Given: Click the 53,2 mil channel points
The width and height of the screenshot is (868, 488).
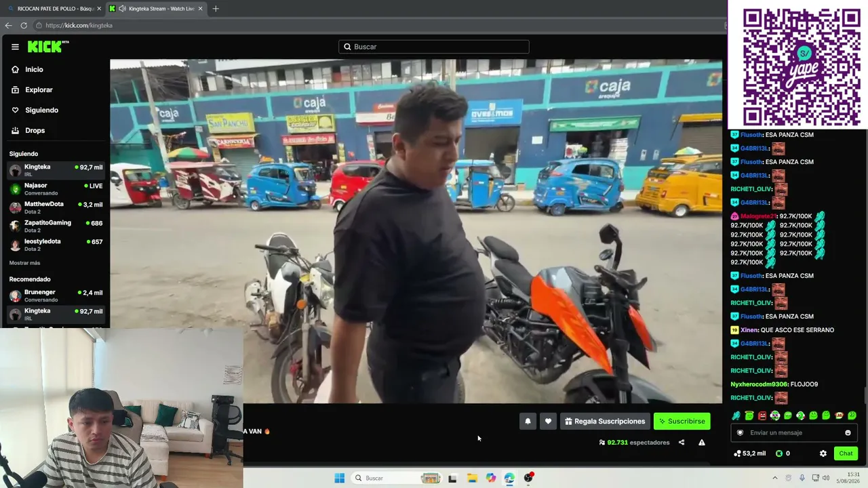Looking at the screenshot, I should pyautogui.click(x=750, y=453).
